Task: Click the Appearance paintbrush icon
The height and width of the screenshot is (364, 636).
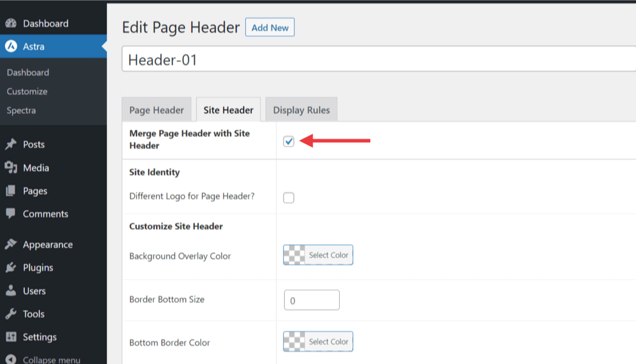Action: 11,244
